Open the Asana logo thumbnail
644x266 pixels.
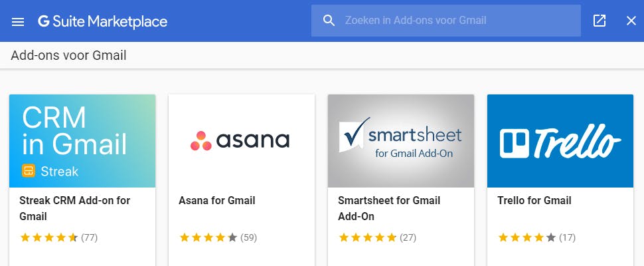(x=241, y=140)
